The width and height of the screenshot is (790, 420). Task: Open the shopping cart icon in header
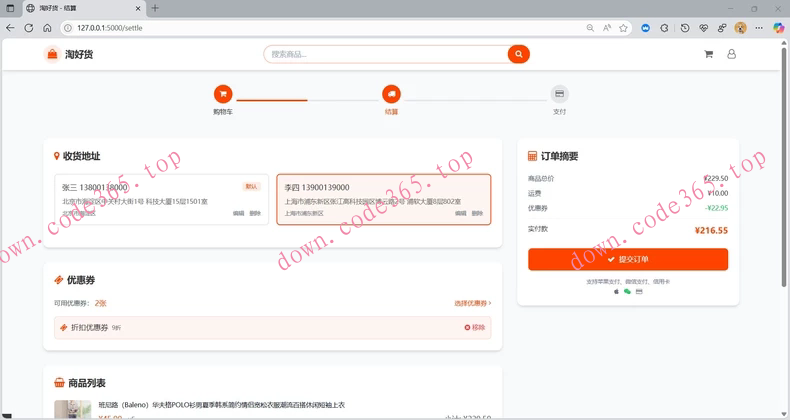click(x=708, y=54)
